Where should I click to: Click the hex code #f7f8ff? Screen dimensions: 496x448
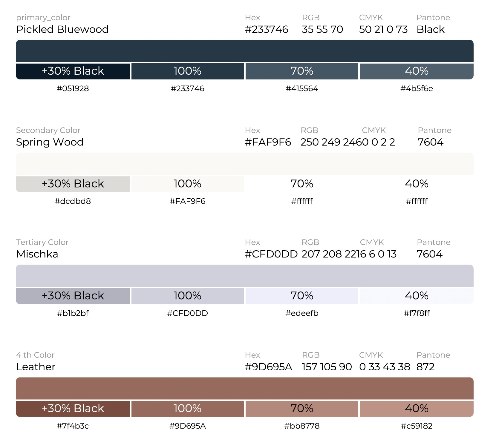(417, 313)
